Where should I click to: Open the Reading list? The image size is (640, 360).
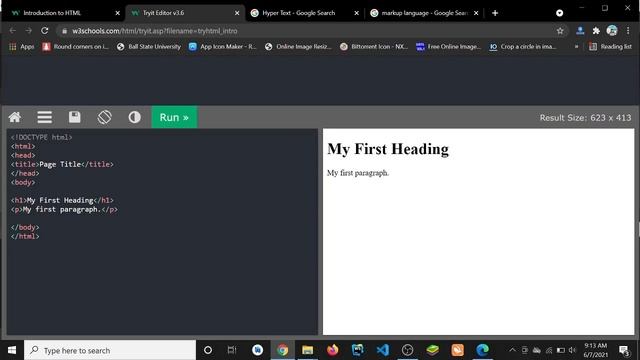610,47
